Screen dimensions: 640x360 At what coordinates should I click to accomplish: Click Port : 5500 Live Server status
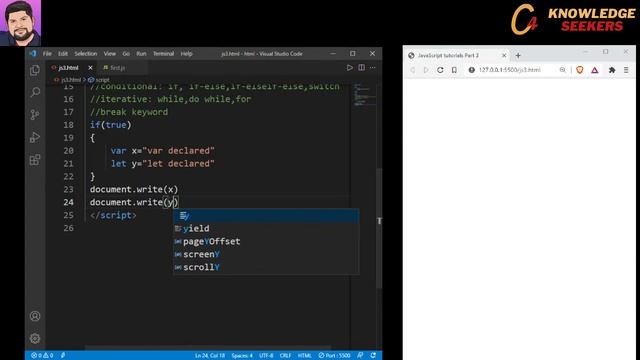pos(334,356)
